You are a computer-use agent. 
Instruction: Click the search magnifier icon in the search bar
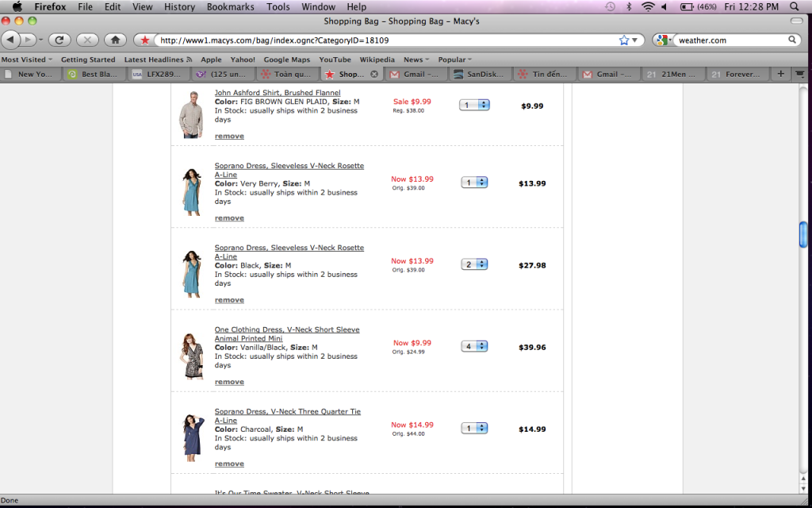(792, 40)
